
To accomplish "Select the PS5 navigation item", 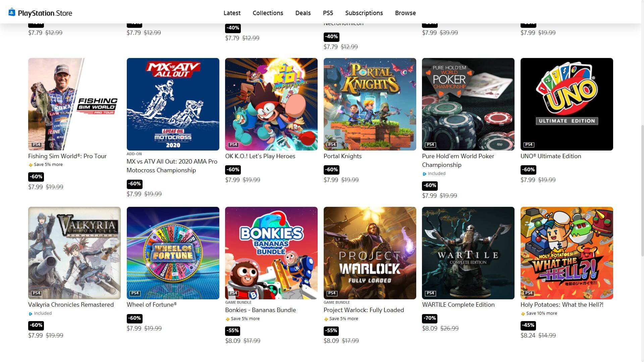I will point(328,13).
